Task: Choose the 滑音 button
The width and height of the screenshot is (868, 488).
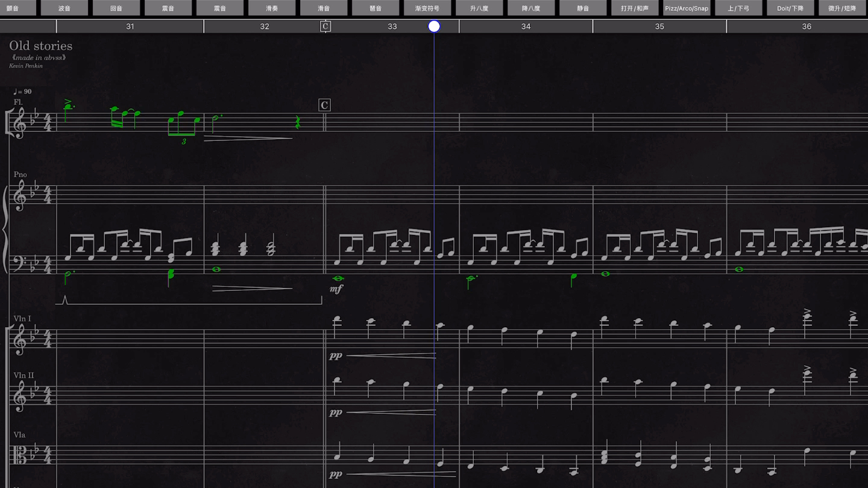Action: coord(324,8)
